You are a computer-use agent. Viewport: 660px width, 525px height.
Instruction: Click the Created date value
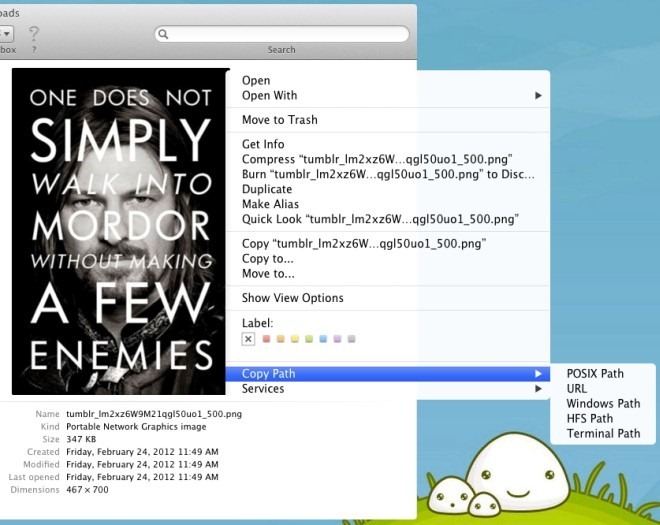pyautogui.click(x=142, y=452)
